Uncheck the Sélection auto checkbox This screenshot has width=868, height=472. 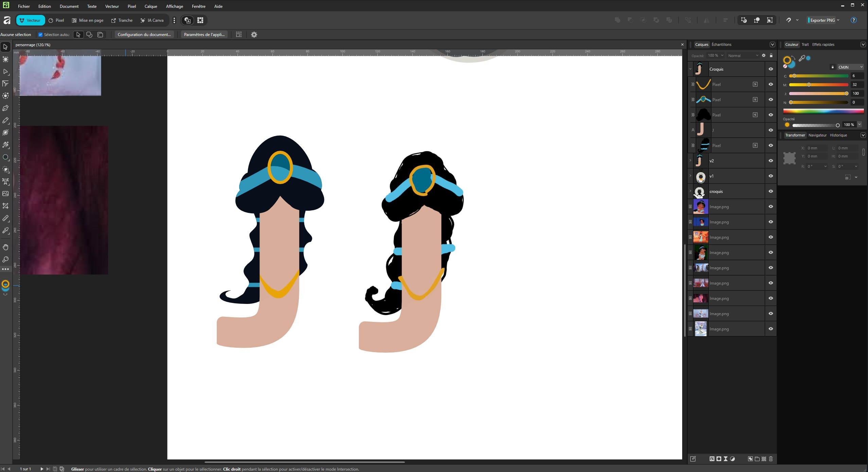pyautogui.click(x=40, y=34)
